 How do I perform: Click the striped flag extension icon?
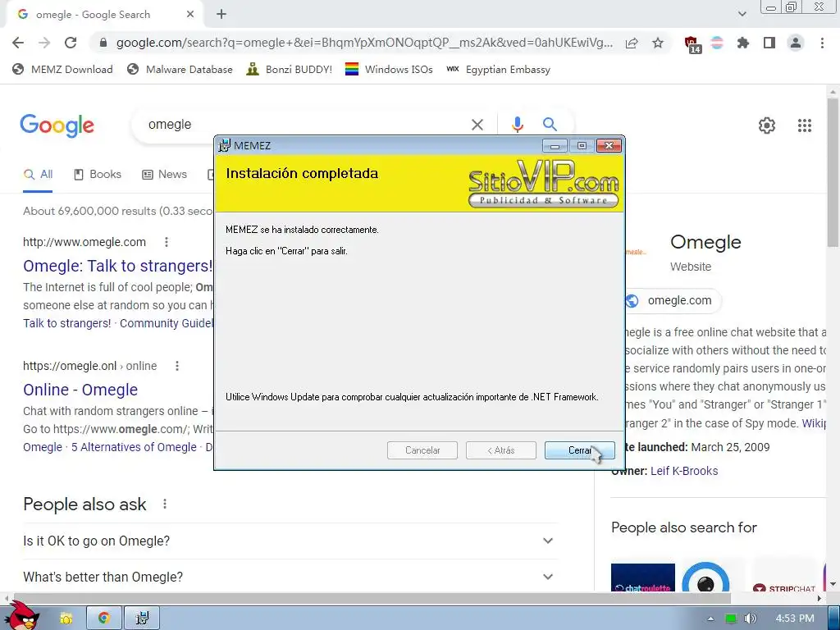pos(717,43)
